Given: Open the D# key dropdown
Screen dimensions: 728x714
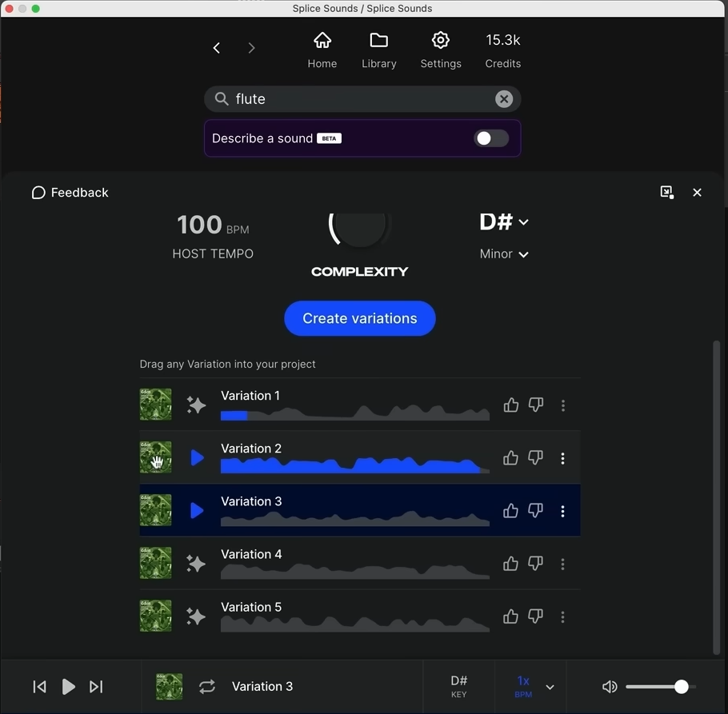Looking at the screenshot, I should tap(504, 221).
